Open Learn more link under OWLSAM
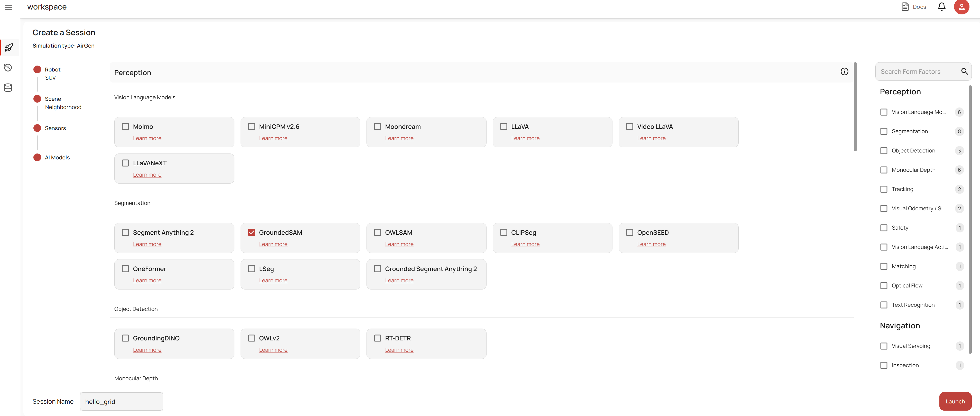The width and height of the screenshot is (980, 416). click(399, 244)
